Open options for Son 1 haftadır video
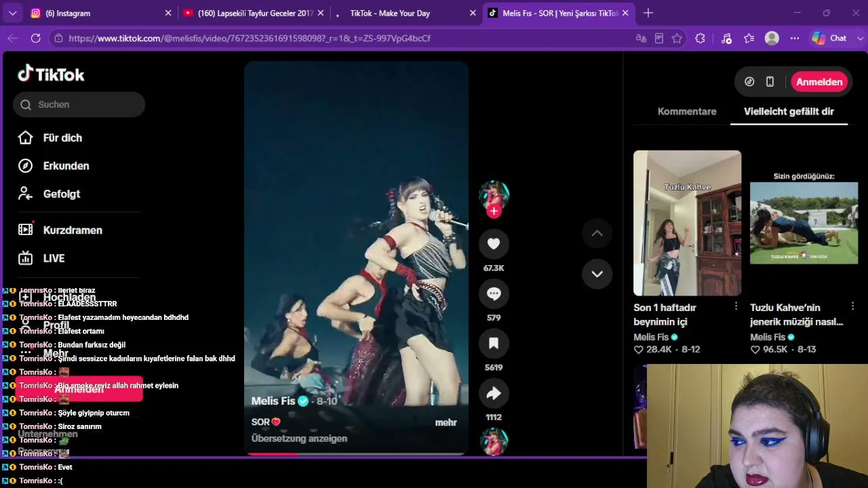The image size is (868, 488). (x=736, y=306)
